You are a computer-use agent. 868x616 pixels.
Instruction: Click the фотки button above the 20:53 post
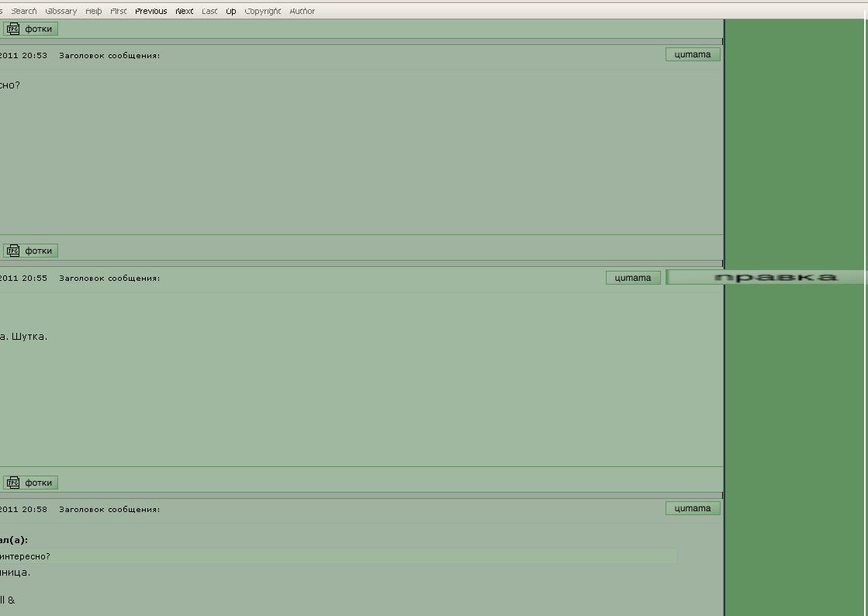(x=30, y=29)
